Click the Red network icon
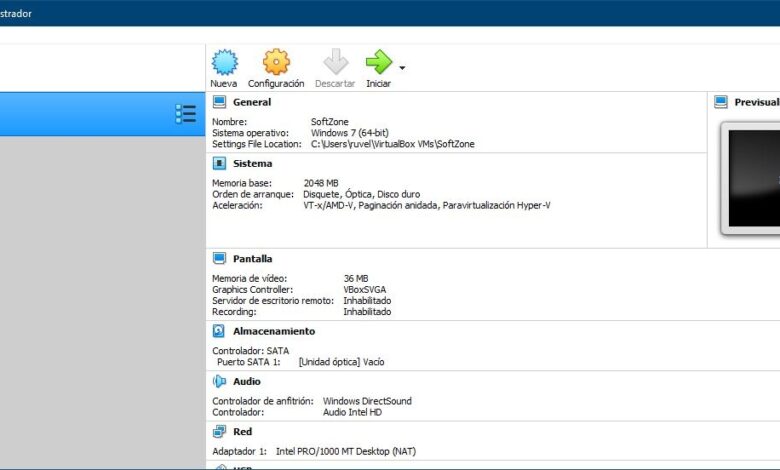The width and height of the screenshot is (780, 470). (x=219, y=431)
